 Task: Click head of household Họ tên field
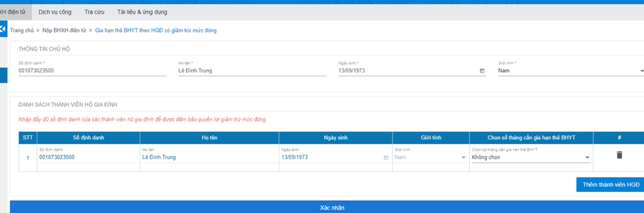252,71
